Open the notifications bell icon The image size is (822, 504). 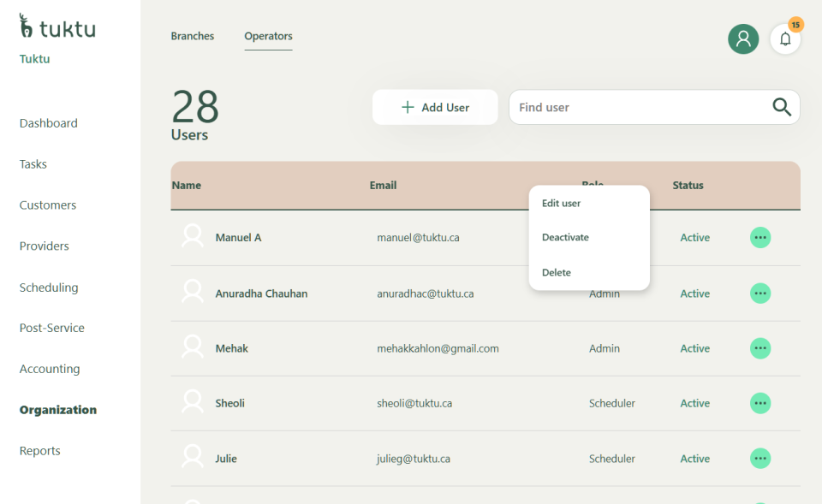(x=784, y=39)
